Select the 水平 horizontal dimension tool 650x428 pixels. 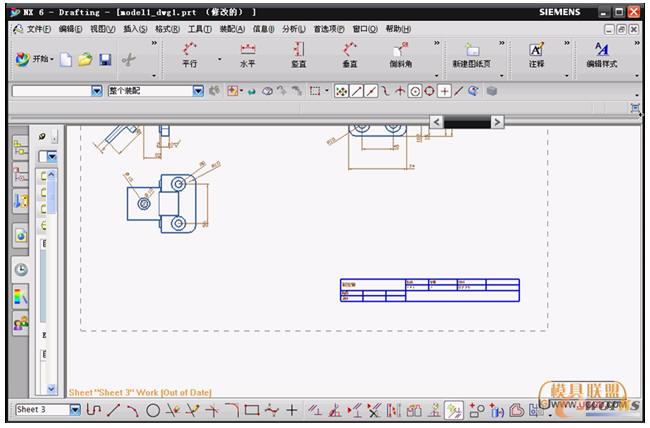tap(247, 53)
